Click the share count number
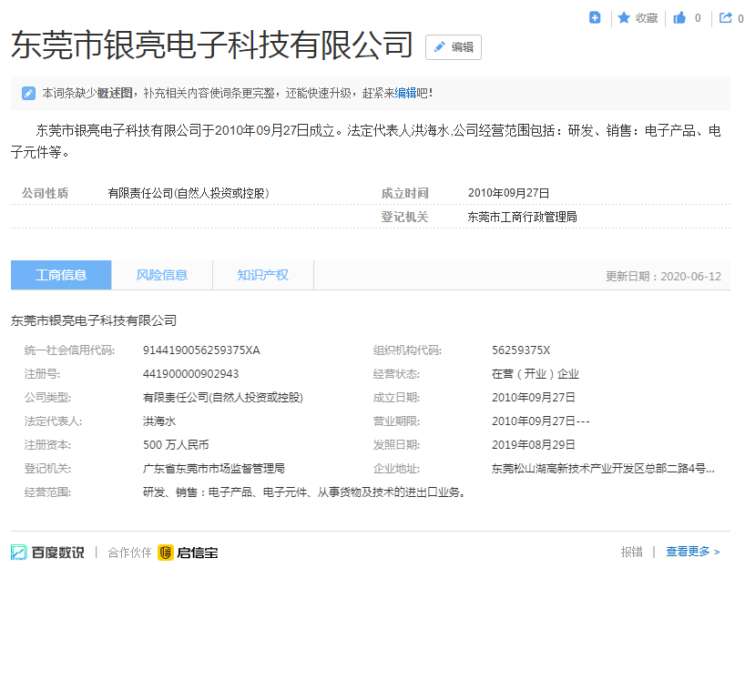Screen dimensions: 745x700 [740, 17]
